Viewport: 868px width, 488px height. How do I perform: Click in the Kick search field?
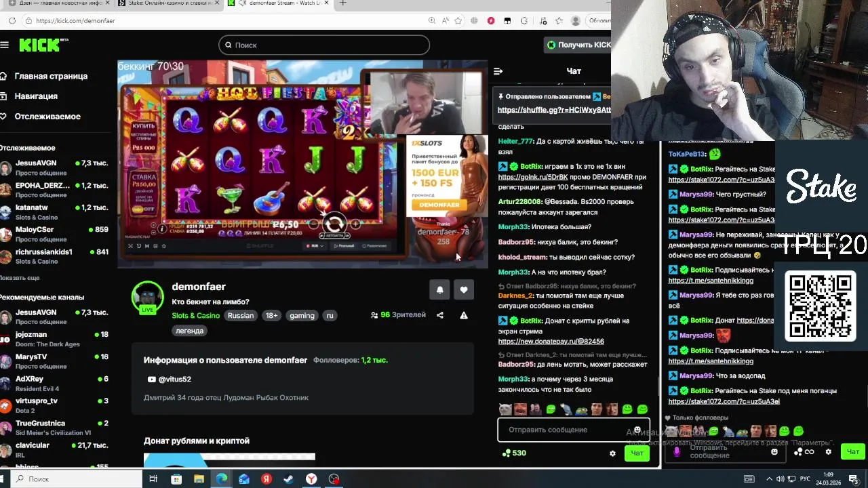coord(324,45)
